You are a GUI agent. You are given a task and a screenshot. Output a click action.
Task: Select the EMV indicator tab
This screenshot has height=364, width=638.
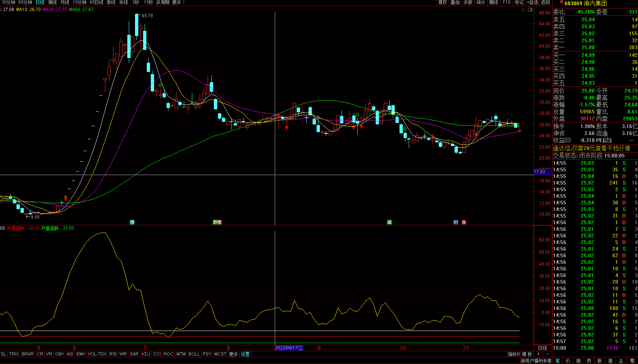81,354
